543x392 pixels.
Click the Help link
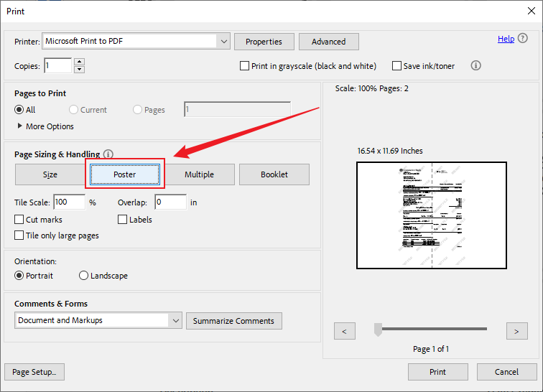506,39
